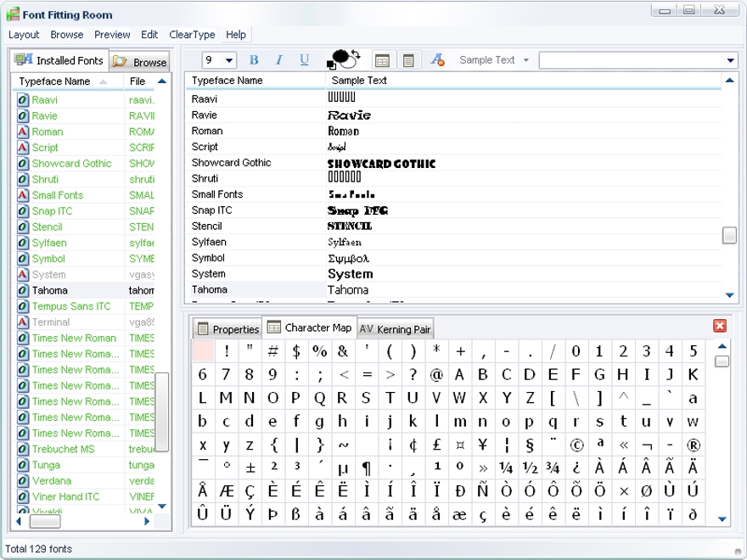Click scroll up arrow of left font list

(x=162, y=81)
